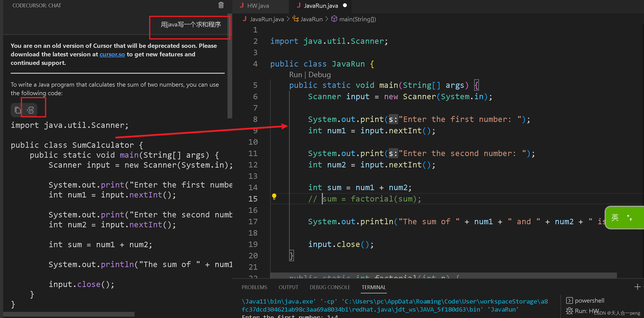Click the unsaved dot on the JavaRun.java tab
This screenshot has width=644, height=318.
click(x=345, y=5)
